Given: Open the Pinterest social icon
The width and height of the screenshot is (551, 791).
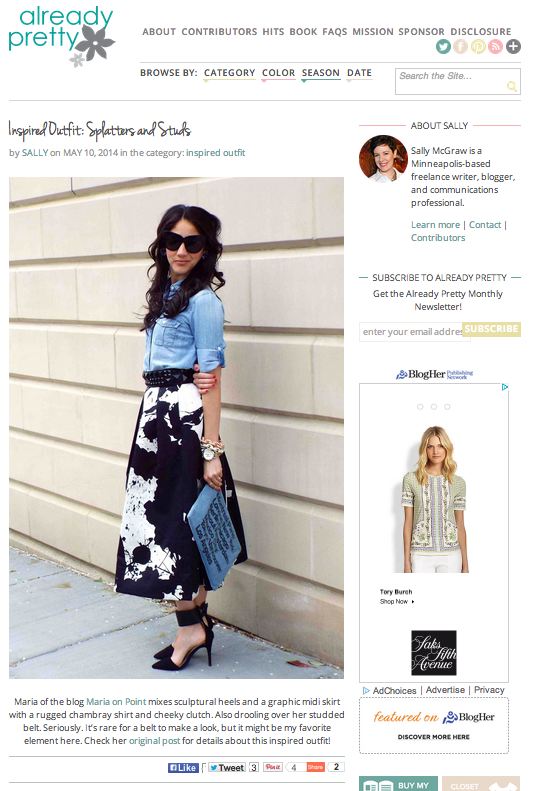Looking at the screenshot, I should click(x=478, y=47).
